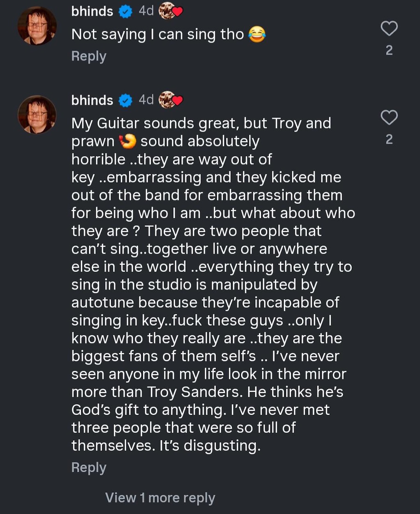Reply to the long guitar comment
Viewport: 420px width, 514px height.
coord(89,468)
